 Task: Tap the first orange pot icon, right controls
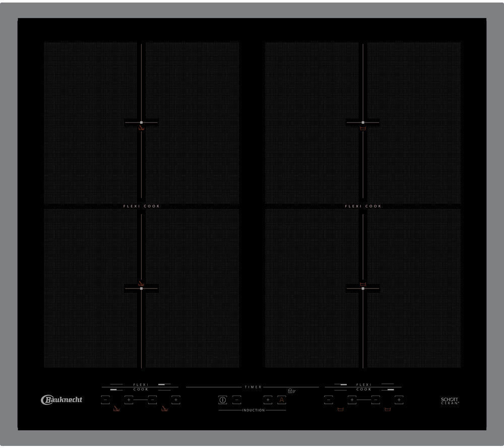click(340, 409)
